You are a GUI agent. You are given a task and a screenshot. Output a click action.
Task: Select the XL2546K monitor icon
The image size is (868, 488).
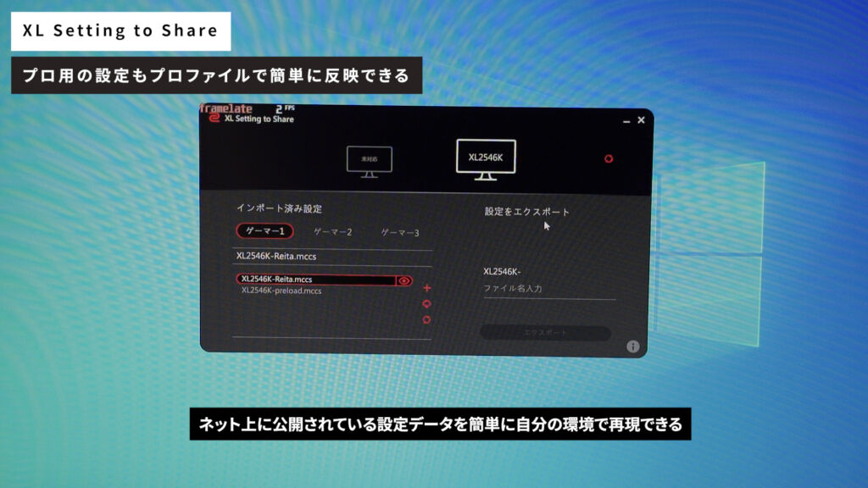[x=486, y=159]
